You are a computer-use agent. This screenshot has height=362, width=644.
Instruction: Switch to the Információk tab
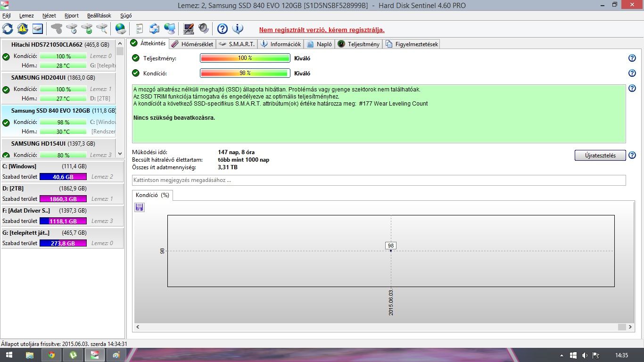pyautogui.click(x=281, y=44)
